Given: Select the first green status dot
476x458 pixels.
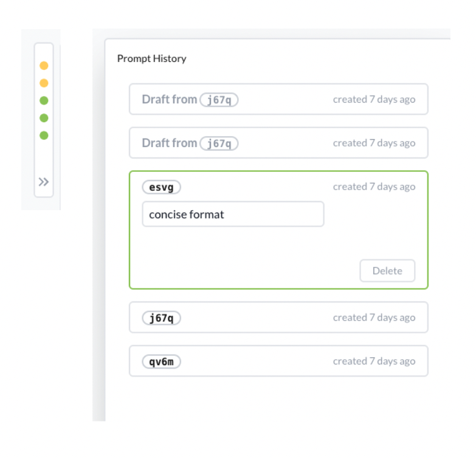Looking at the screenshot, I should click(44, 101).
